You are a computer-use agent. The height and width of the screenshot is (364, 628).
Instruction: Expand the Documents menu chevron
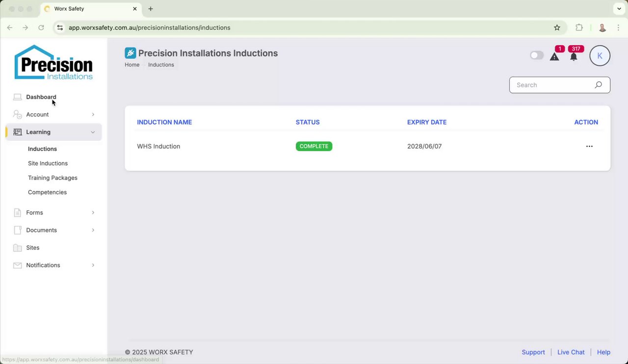(93, 230)
